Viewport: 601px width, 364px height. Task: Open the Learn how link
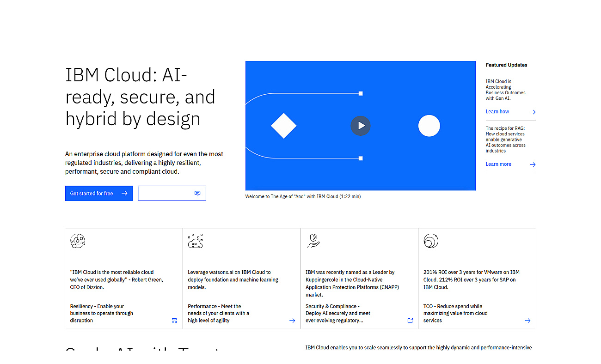(497, 112)
